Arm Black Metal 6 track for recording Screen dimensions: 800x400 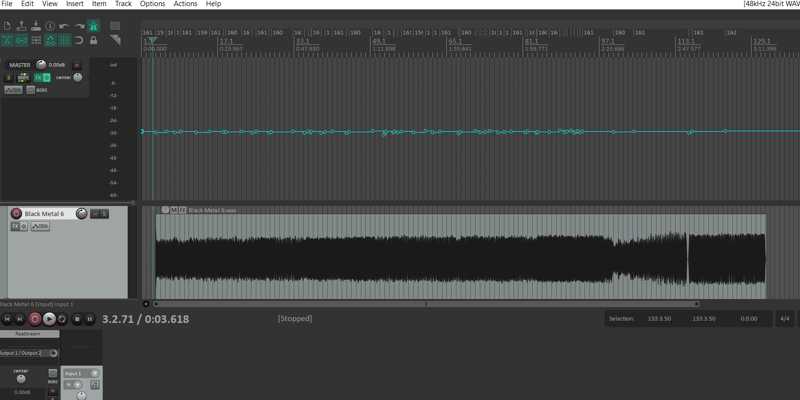coord(16,213)
